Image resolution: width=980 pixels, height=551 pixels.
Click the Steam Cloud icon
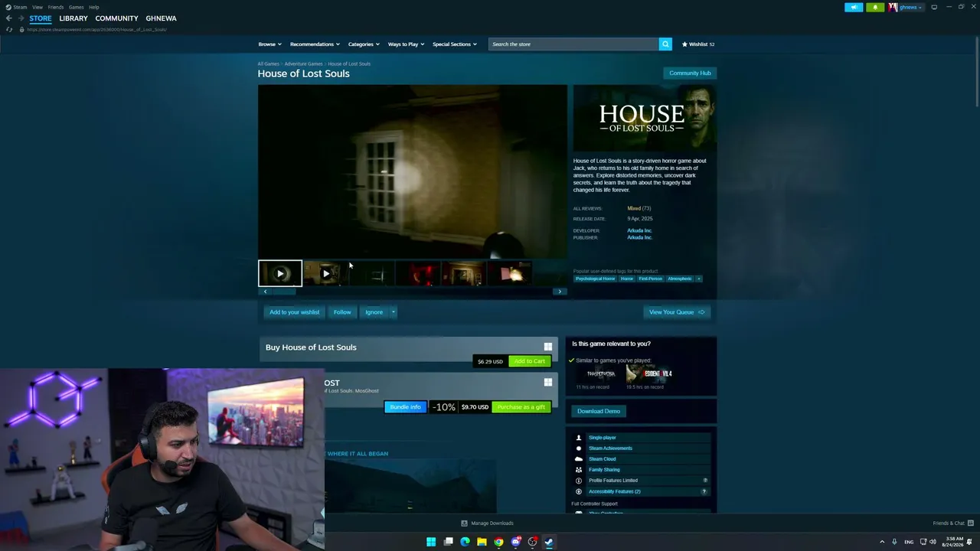click(579, 459)
